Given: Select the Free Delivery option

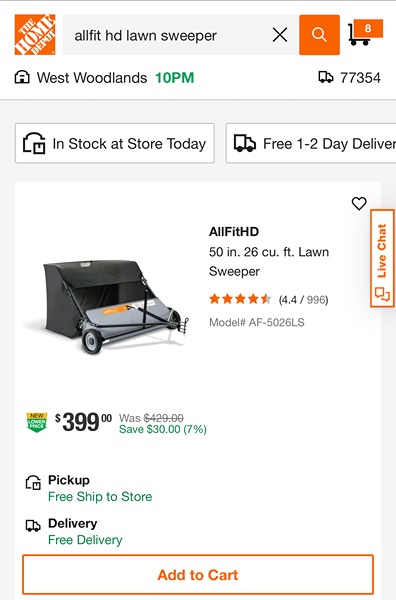Looking at the screenshot, I should tap(85, 540).
